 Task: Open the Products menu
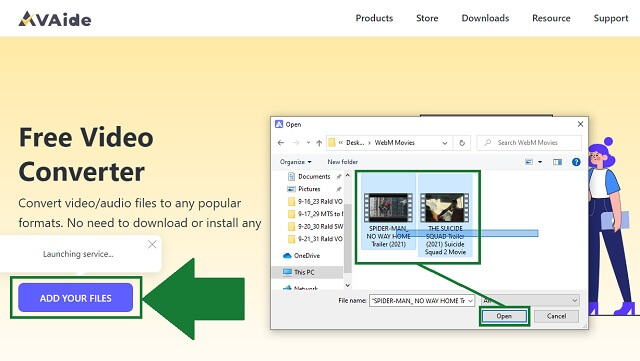tap(374, 18)
